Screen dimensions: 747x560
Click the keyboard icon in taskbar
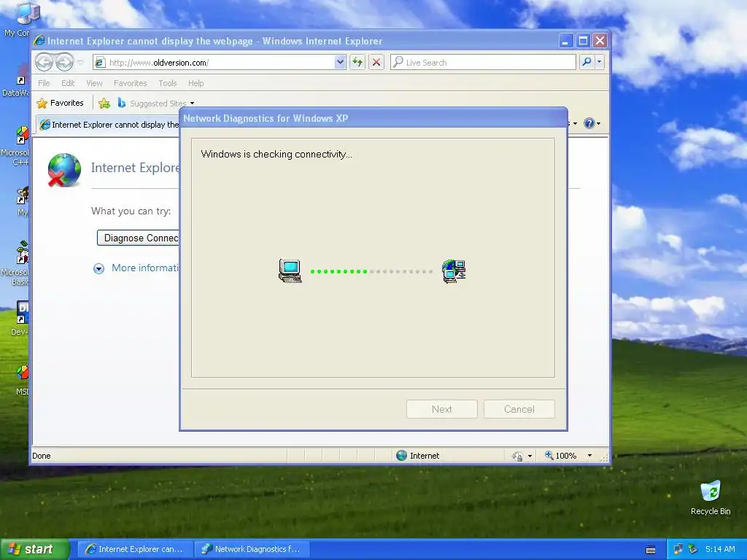tap(650, 550)
